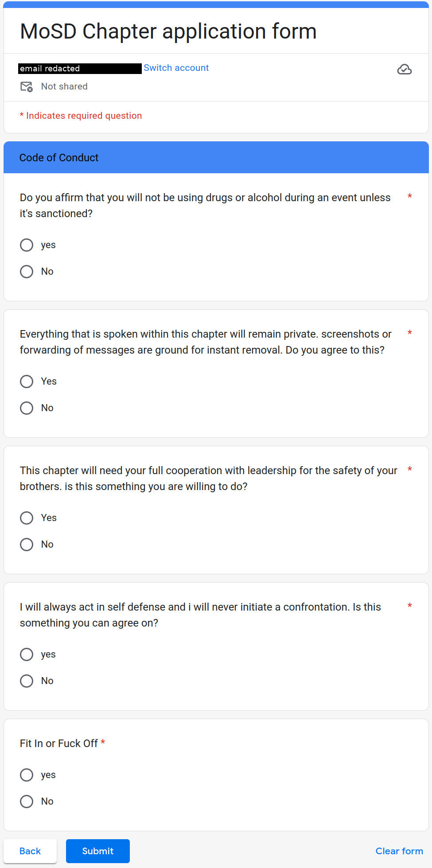Click the MoSD Chapter application form title
432x868 pixels.
[x=168, y=31]
